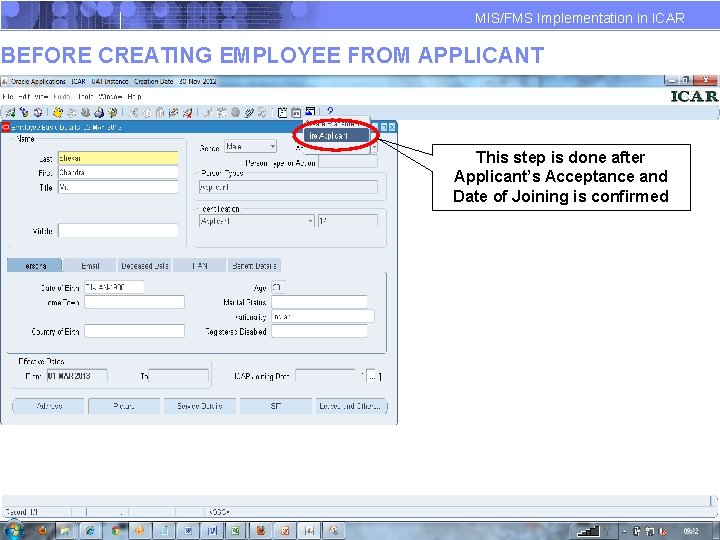Click the Paste toolbar icon
The width and height of the screenshot is (720, 540).
click(x=160, y=112)
